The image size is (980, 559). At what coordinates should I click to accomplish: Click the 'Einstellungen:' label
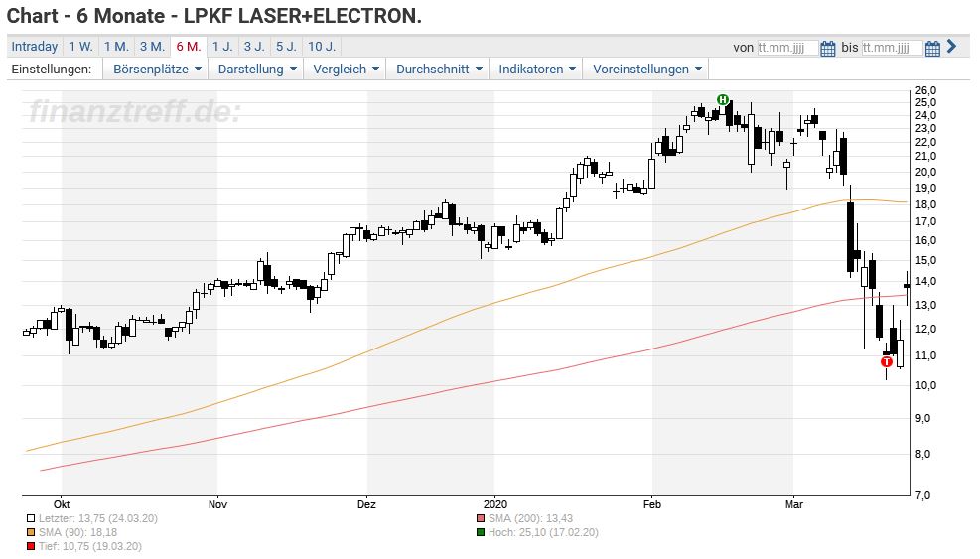pos(52,70)
